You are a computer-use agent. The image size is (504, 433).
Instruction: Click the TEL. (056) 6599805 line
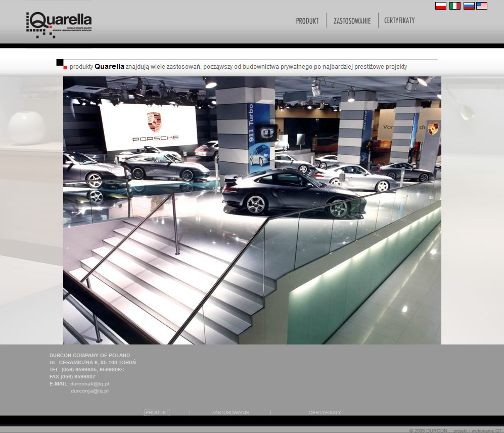click(86, 370)
